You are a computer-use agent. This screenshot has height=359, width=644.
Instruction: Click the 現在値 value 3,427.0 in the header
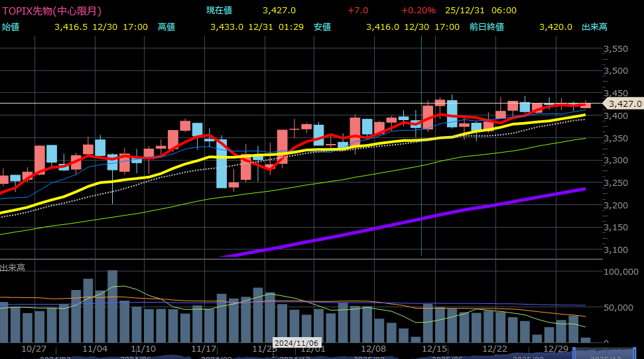click(x=279, y=11)
